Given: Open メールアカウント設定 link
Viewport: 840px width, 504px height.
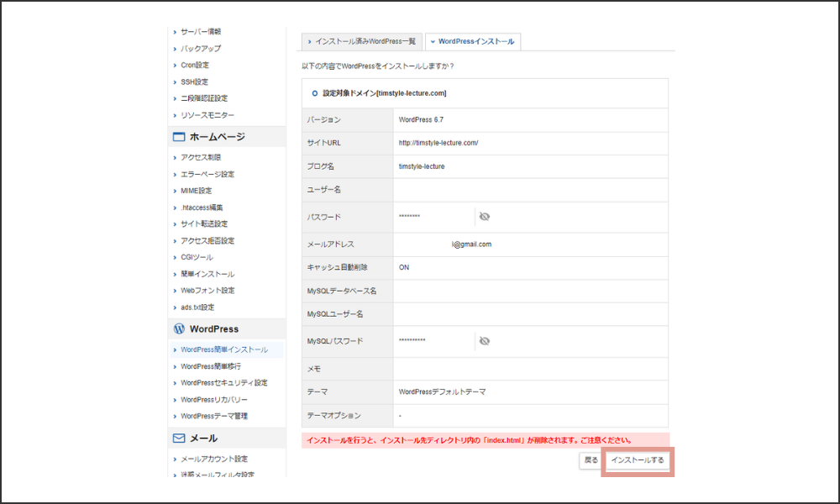Looking at the screenshot, I should [213, 459].
